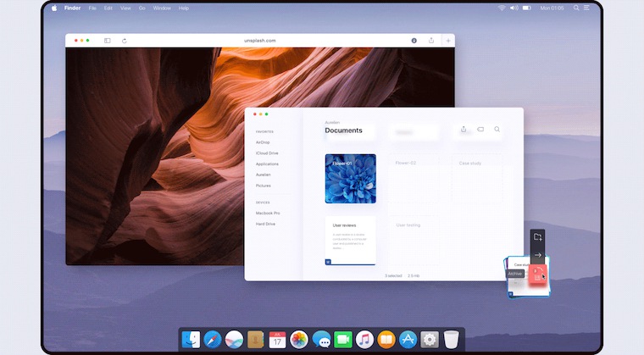644x355 pixels.
Task: Open the Trash in the Dock
Action: 451,340
